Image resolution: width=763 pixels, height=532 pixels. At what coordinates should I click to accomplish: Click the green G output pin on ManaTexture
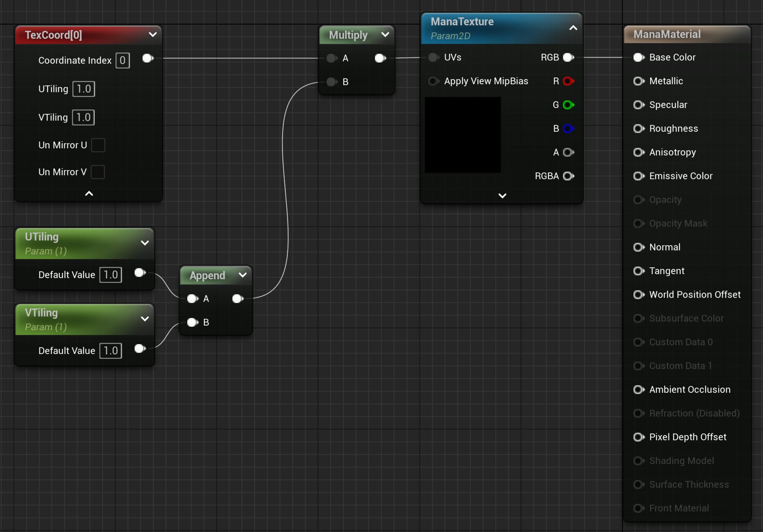(568, 105)
